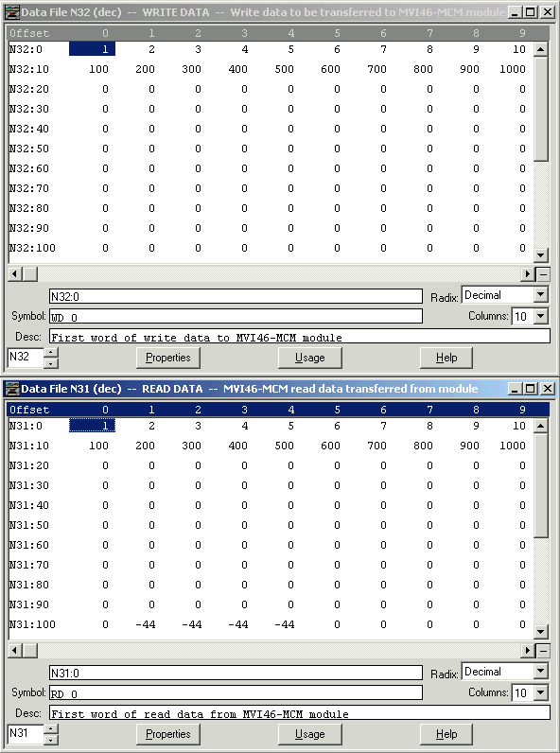This screenshot has width=560, height=753.
Task: Increment the N32 file number stepper up
Action: click(x=51, y=353)
